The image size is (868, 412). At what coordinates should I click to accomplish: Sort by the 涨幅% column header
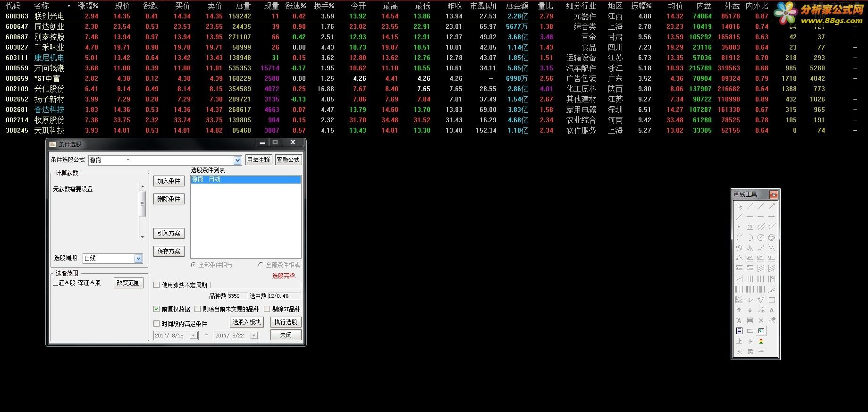(88, 6)
